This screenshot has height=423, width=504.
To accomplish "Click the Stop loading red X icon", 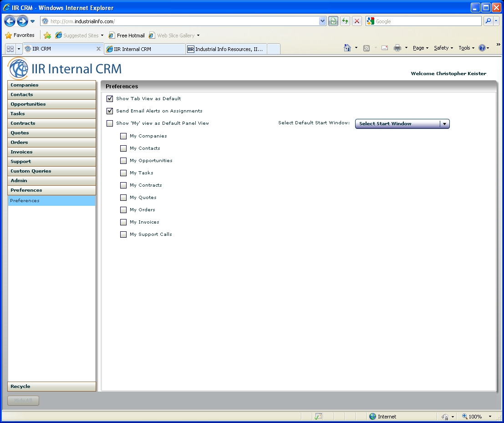I will (x=357, y=21).
